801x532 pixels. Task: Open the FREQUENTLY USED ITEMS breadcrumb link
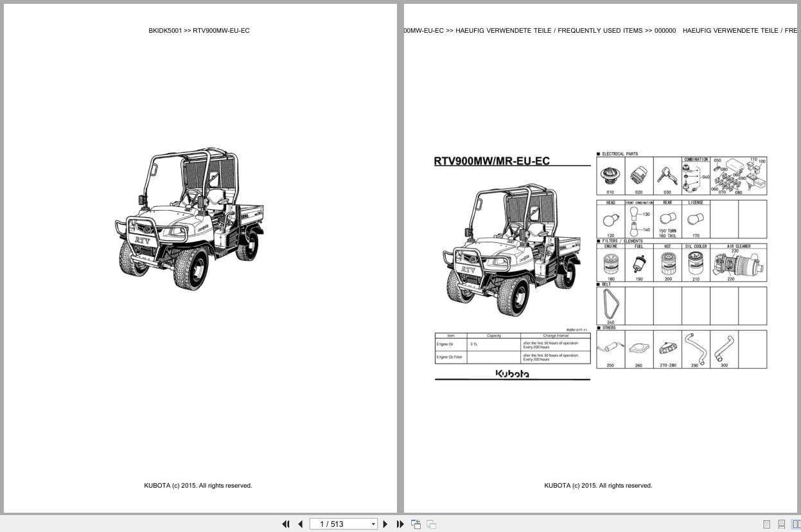[x=601, y=30]
